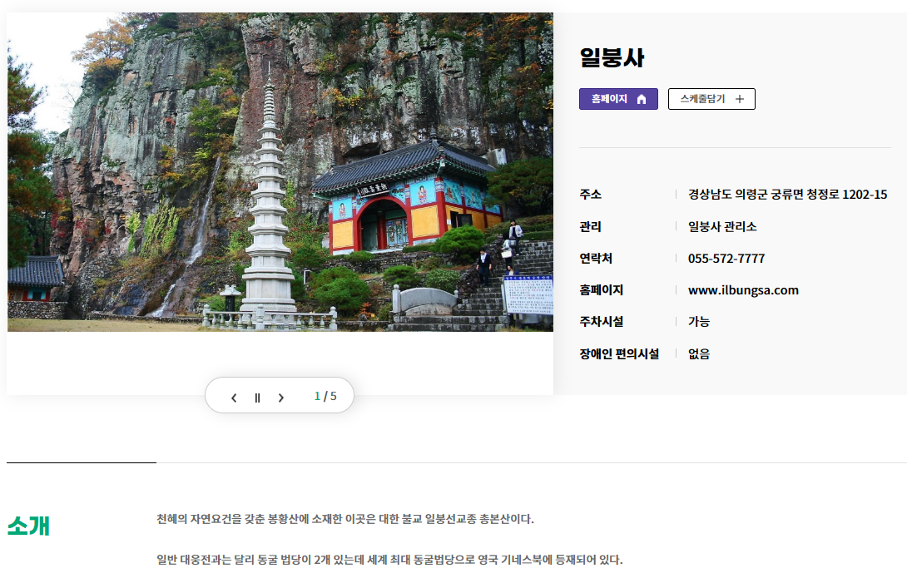
Task: Click the 장애인 편의시설 label
Action: click(620, 353)
